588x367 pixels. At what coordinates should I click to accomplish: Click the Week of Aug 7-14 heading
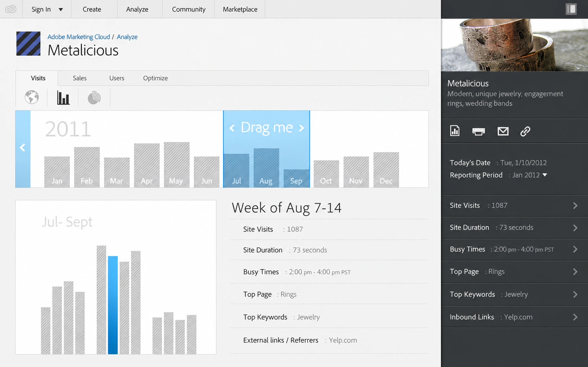[x=286, y=208]
